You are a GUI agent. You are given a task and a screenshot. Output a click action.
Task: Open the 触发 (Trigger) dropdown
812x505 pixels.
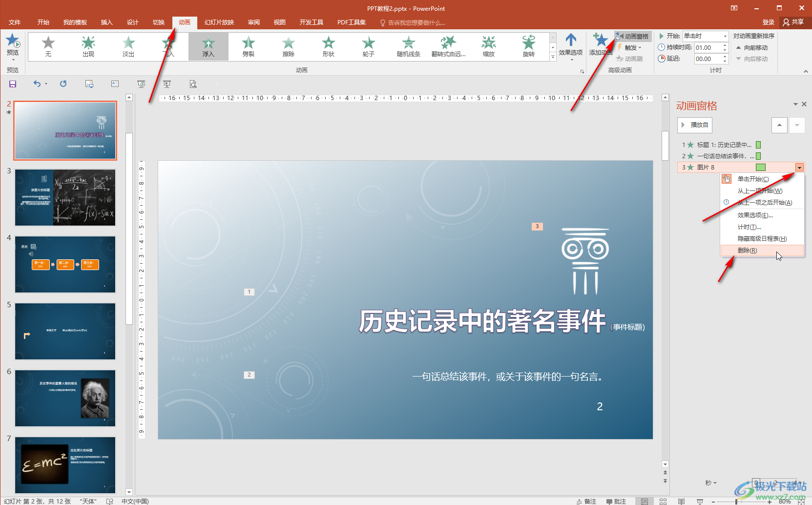pos(630,47)
